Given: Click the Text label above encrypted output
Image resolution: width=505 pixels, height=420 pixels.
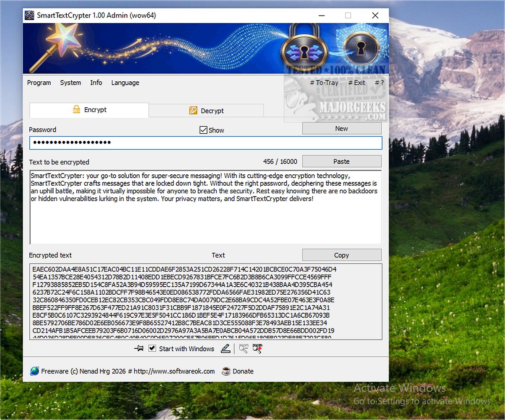Looking at the screenshot, I should click(218, 255).
